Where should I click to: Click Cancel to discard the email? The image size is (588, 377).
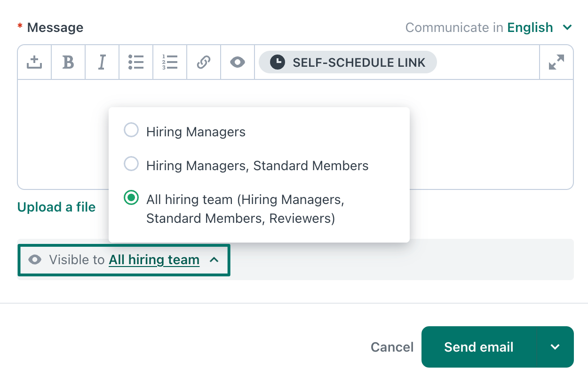392,347
